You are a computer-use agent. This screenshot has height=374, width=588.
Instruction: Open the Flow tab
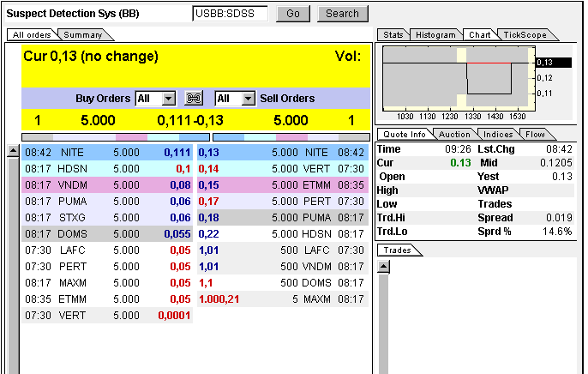535,135
